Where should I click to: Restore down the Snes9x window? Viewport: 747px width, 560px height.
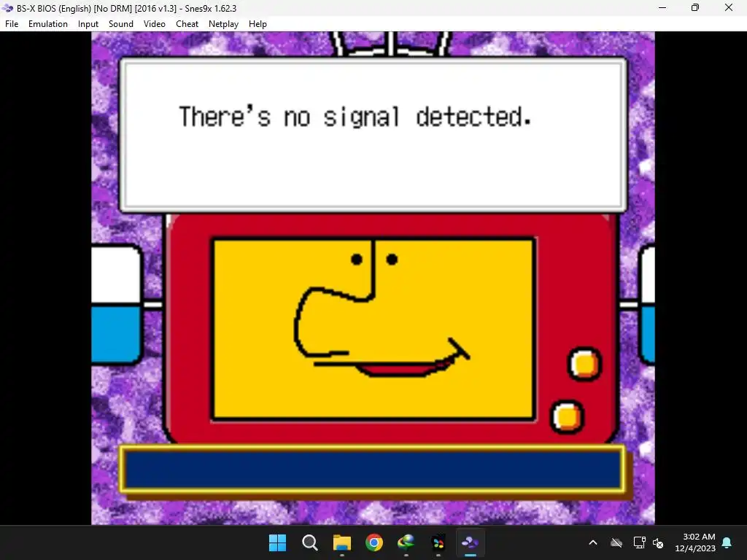click(695, 8)
